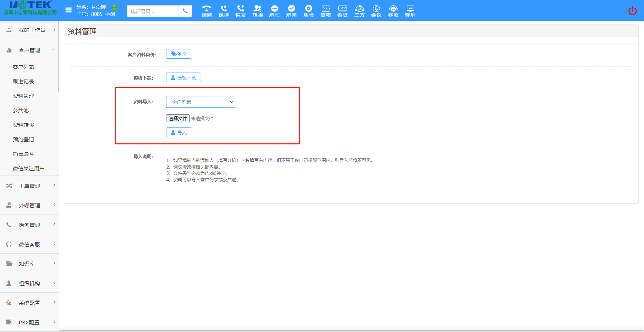Click the 会议 conference icon

(376, 10)
